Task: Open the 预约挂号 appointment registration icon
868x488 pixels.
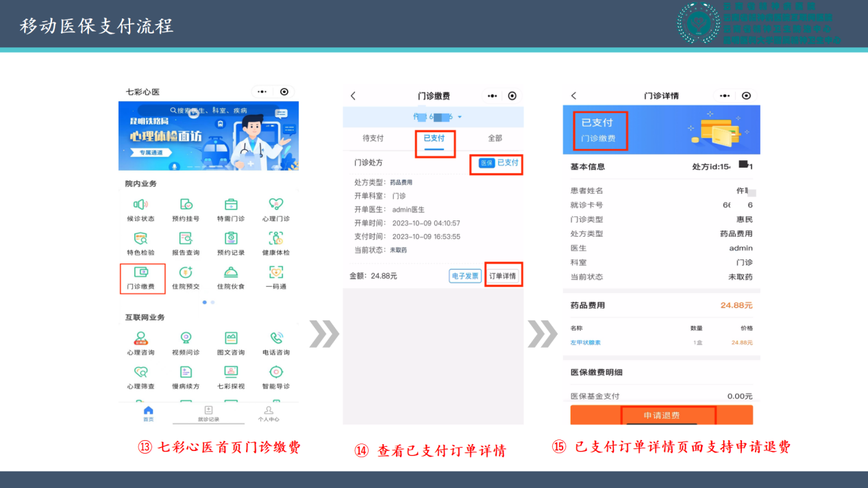Action: pos(186,209)
